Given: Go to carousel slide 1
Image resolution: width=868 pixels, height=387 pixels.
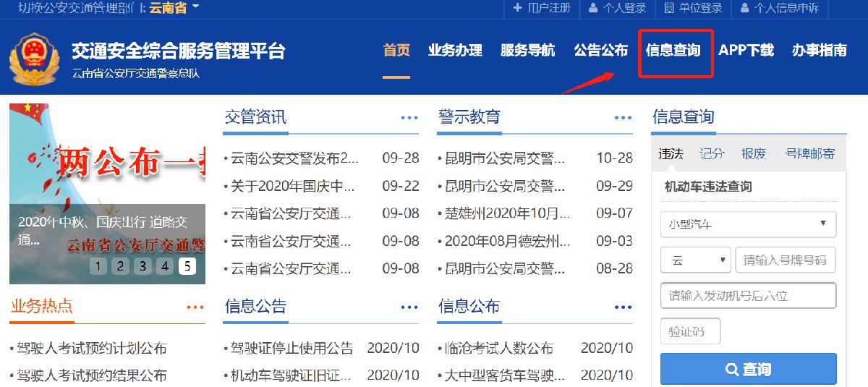Looking at the screenshot, I should [x=98, y=267].
